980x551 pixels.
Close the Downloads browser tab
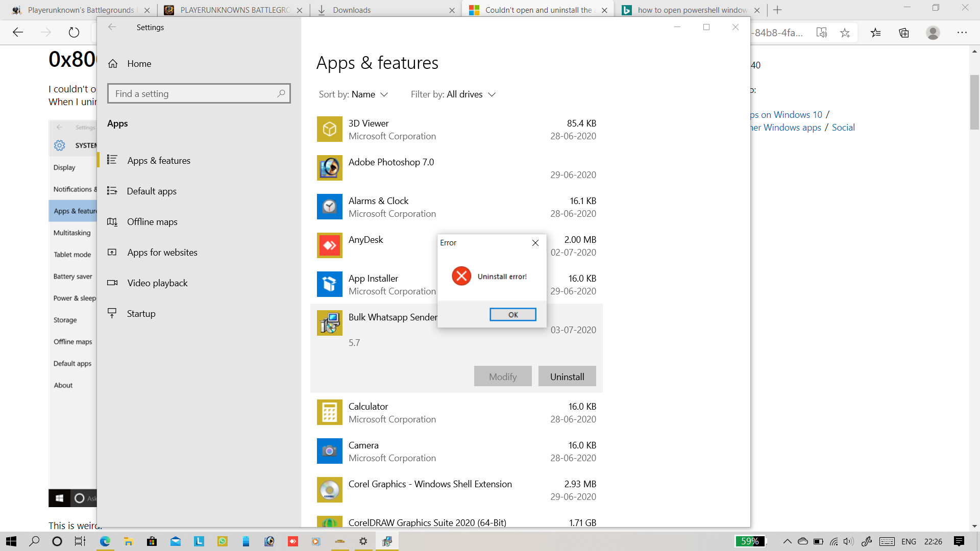452,10
